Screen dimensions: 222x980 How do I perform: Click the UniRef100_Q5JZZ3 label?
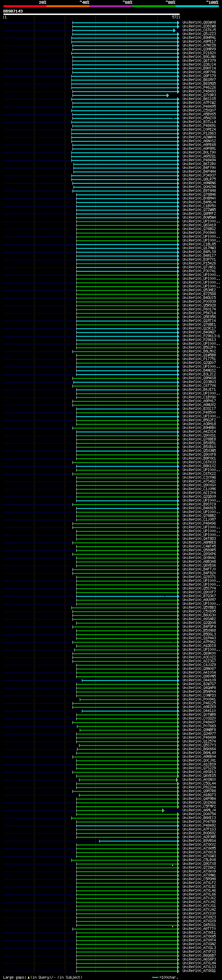tap(199, 34)
